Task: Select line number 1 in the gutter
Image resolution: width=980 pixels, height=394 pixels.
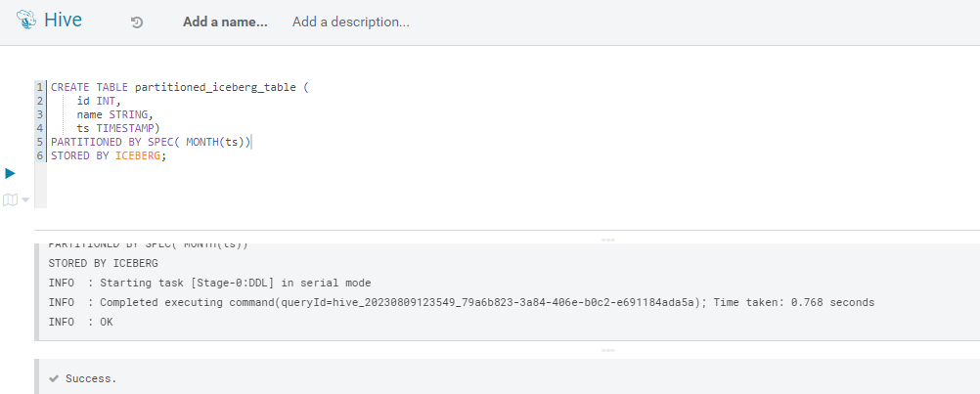Action: (40, 87)
